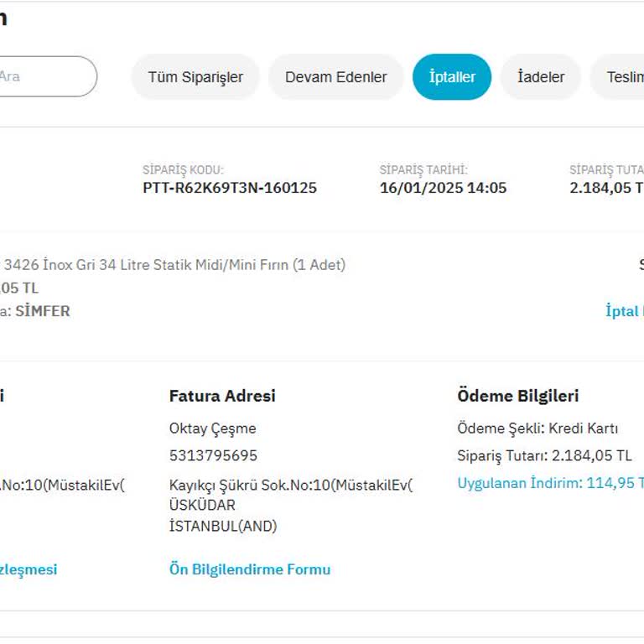Click the SİPARİŞ TARİHİ label
Image resolution: width=644 pixels, height=644 pixels.
click(x=423, y=169)
